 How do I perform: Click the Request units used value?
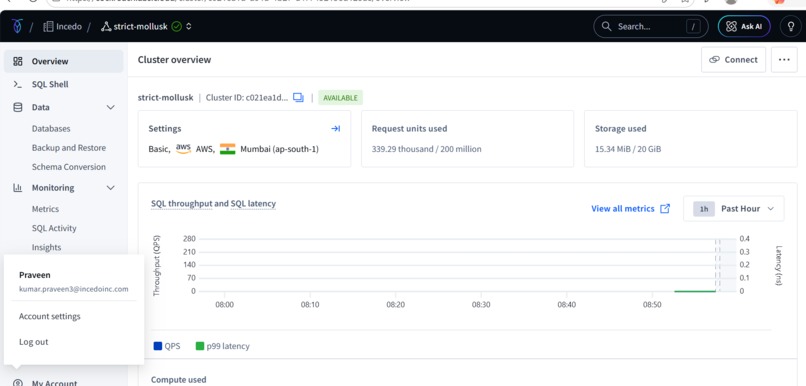[x=427, y=149]
